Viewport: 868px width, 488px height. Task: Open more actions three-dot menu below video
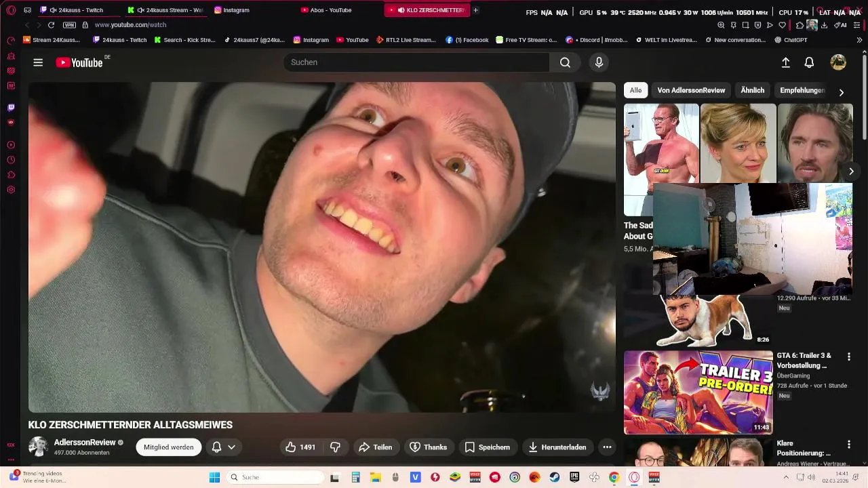(607, 447)
